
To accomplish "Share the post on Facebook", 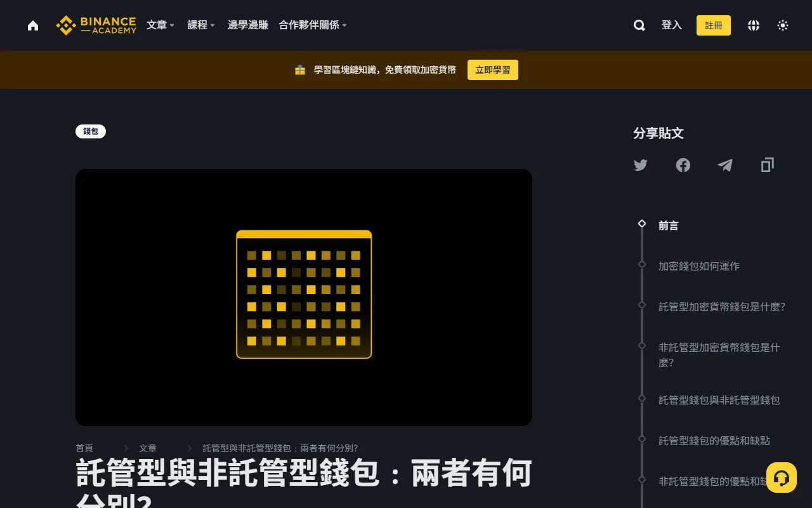I will (x=683, y=165).
